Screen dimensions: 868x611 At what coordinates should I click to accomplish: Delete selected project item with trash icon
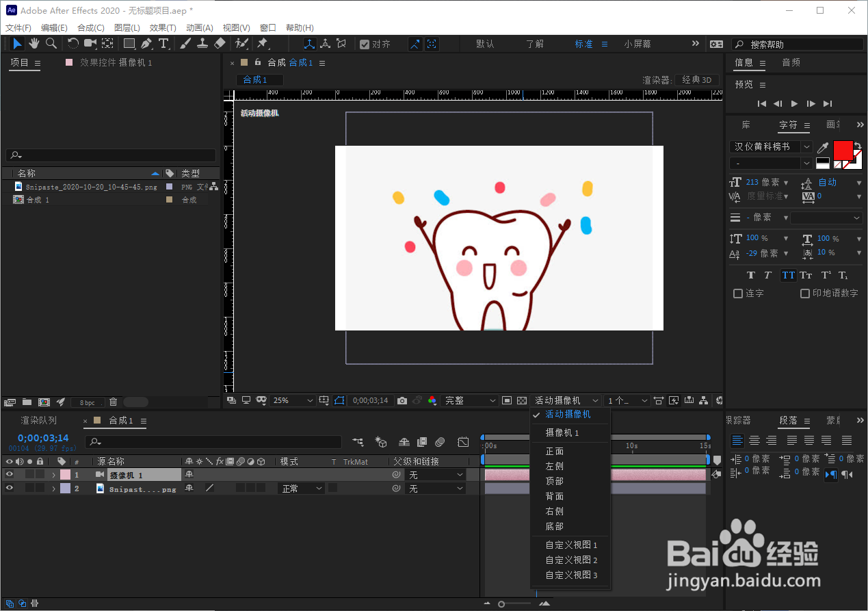(x=114, y=402)
